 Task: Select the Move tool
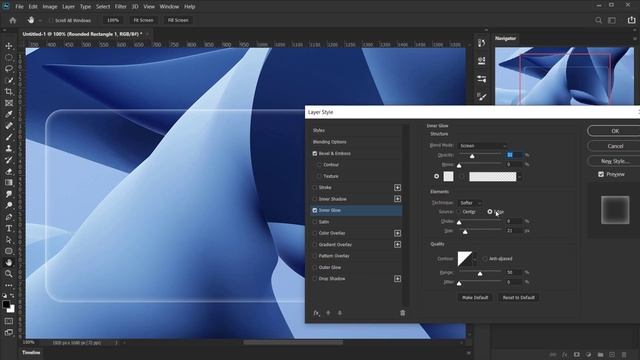coord(9,46)
